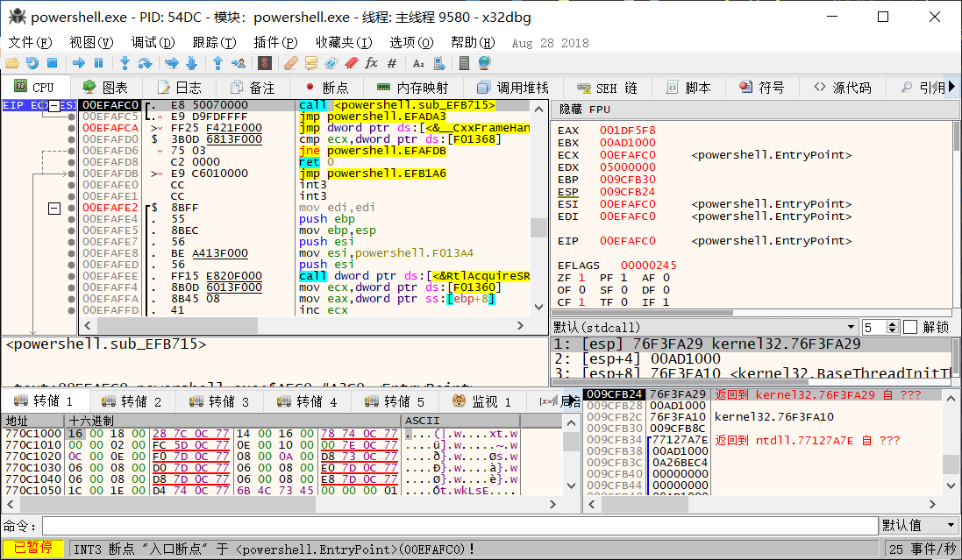Open the 选项 menu
Screen dimensions: 962x560
tap(411, 42)
